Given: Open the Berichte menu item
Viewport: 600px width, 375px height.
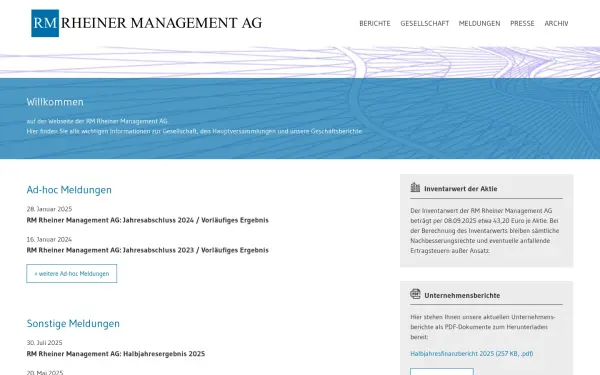Looking at the screenshot, I should [375, 23].
